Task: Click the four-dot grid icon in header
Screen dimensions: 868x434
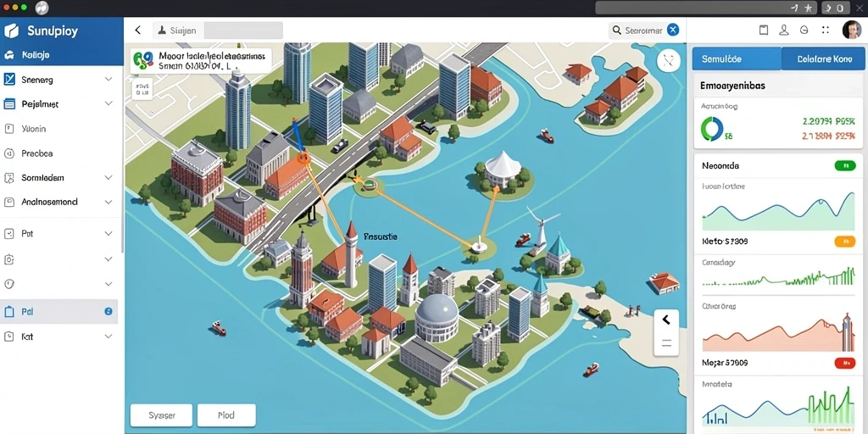Action: click(826, 31)
